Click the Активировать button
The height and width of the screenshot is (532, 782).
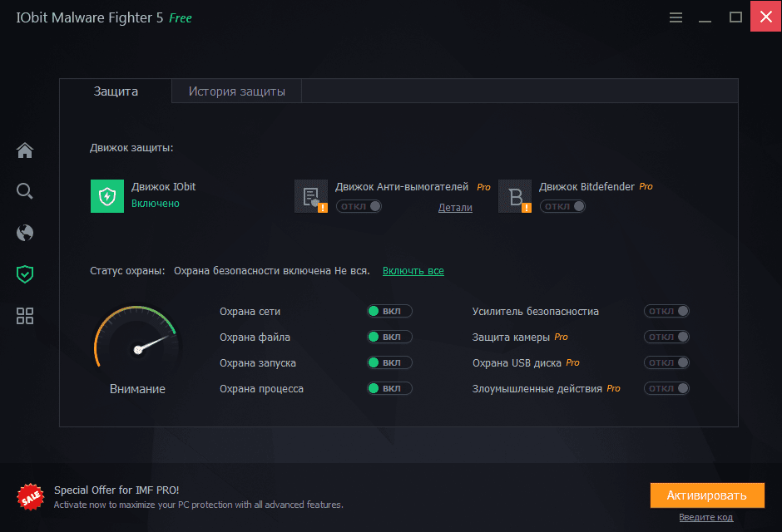[x=707, y=495]
